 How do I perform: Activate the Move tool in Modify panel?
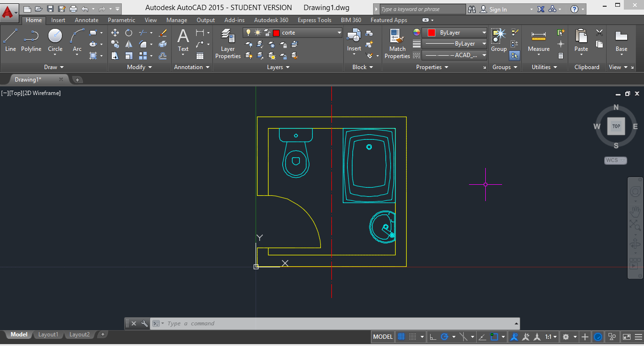[115, 33]
